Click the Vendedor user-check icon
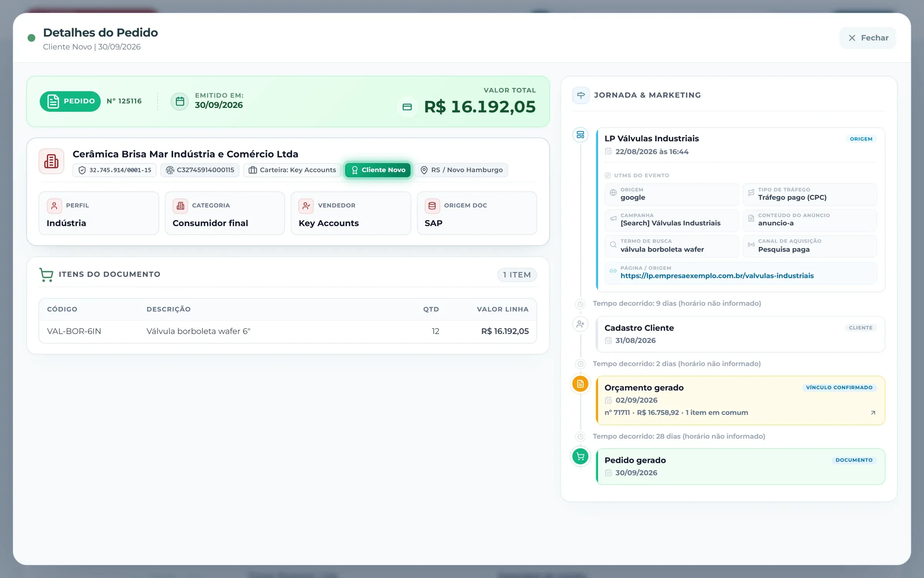This screenshot has width=924, height=578. pos(306,206)
